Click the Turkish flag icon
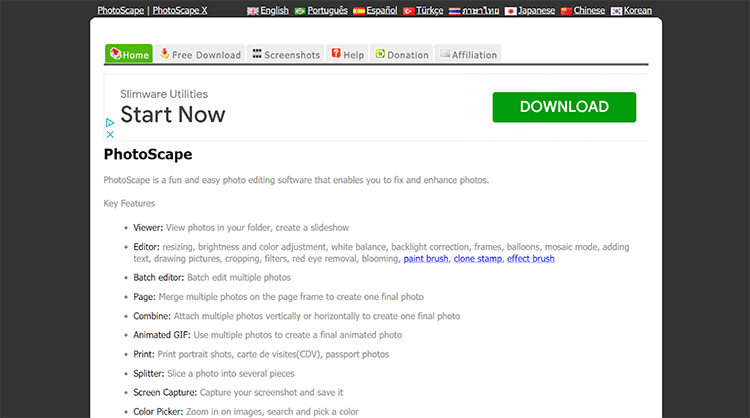This screenshot has width=750, height=418. [x=408, y=11]
